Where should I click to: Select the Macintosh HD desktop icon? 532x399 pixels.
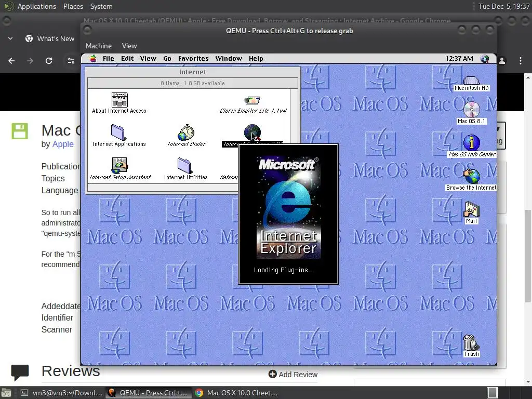(x=471, y=84)
